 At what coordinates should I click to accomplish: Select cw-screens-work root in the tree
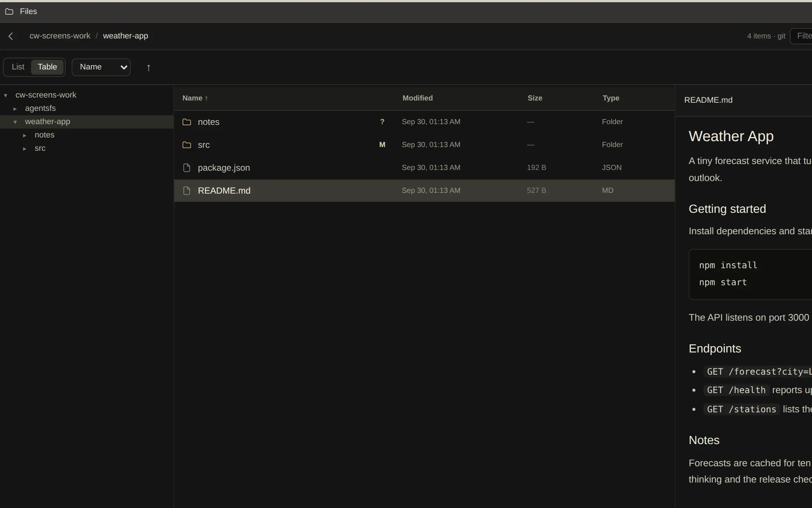pos(46,95)
